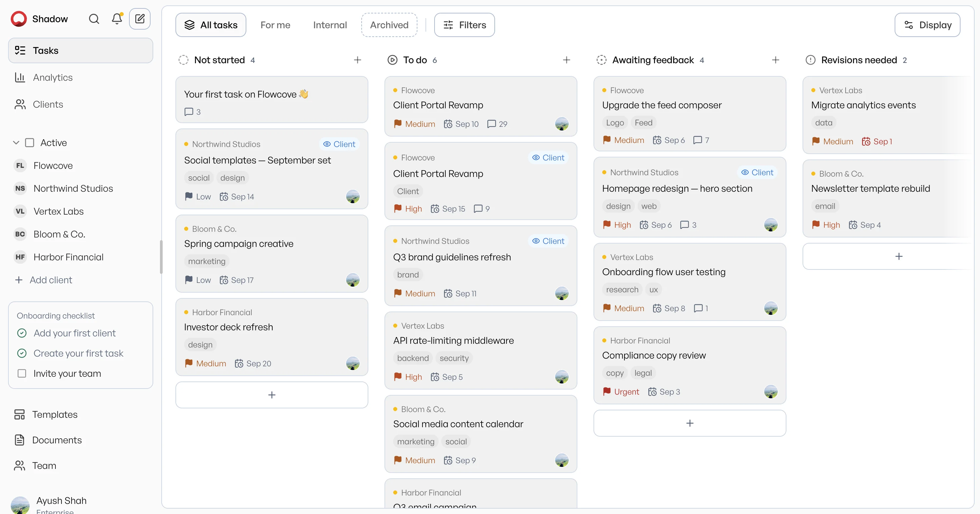Add a task to Not started column header
This screenshot has width=980, height=514.
click(x=357, y=60)
